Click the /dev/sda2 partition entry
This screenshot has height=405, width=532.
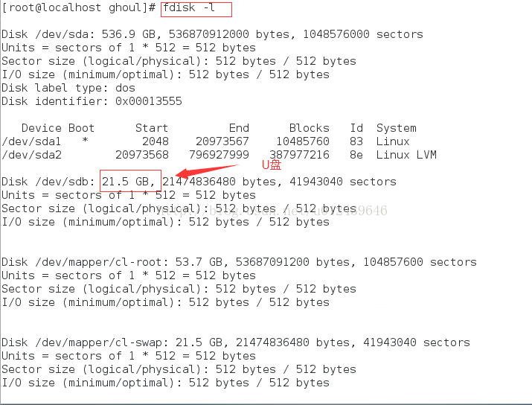point(31,155)
